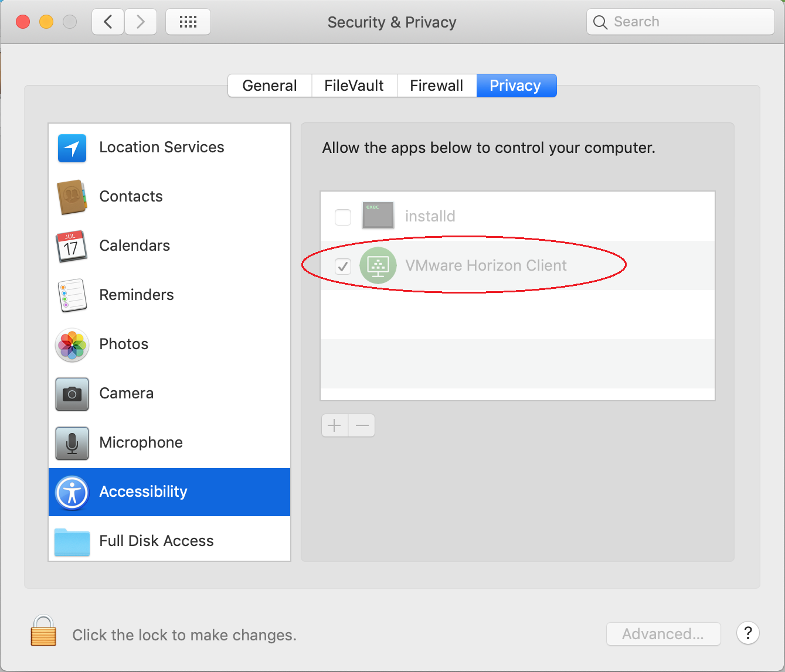Click the Advanced button
Image resolution: width=785 pixels, height=672 pixels.
coord(663,633)
